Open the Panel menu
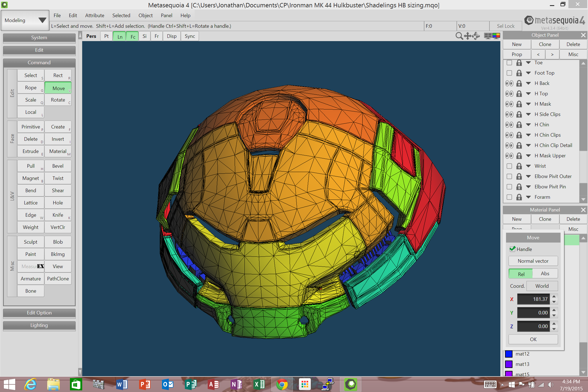The height and width of the screenshot is (392, 588). pos(166,16)
